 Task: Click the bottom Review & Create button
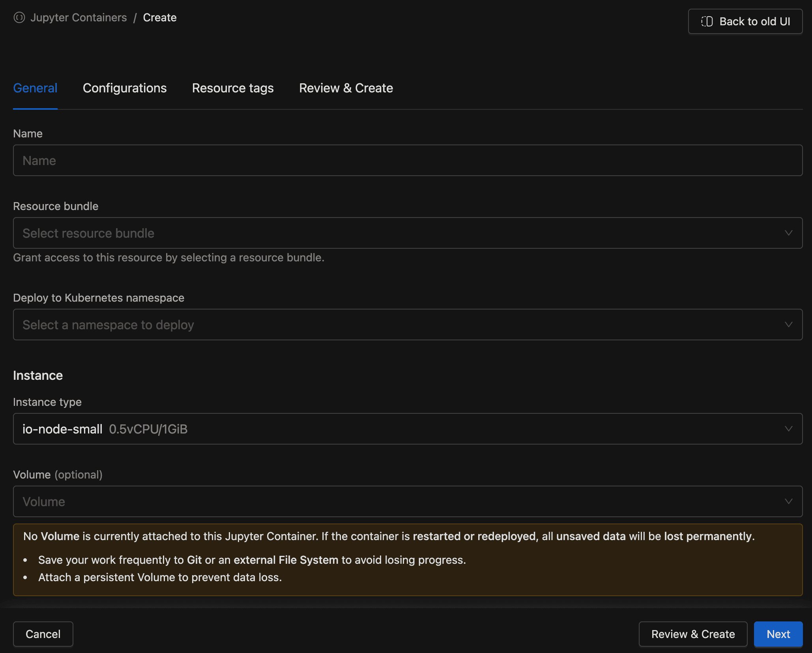tap(693, 634)
